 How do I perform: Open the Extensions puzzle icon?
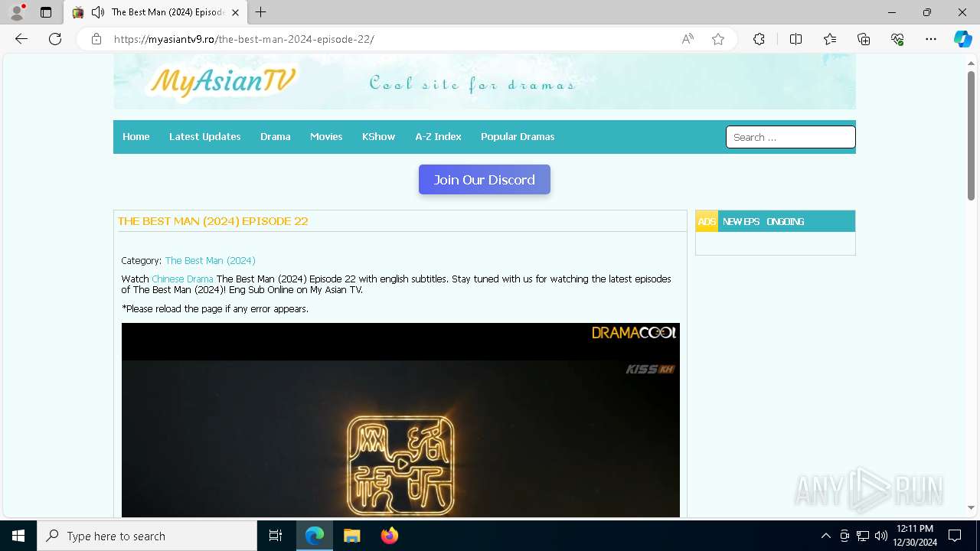tap(759, 39)
